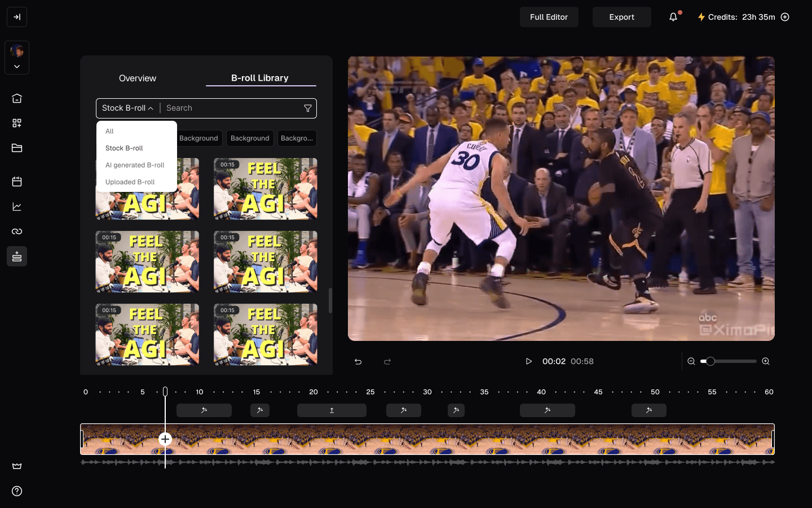The width and height of the screenshot is (812, 508).
Task: Switch to the B-roll Library tab
Action: 260,78
